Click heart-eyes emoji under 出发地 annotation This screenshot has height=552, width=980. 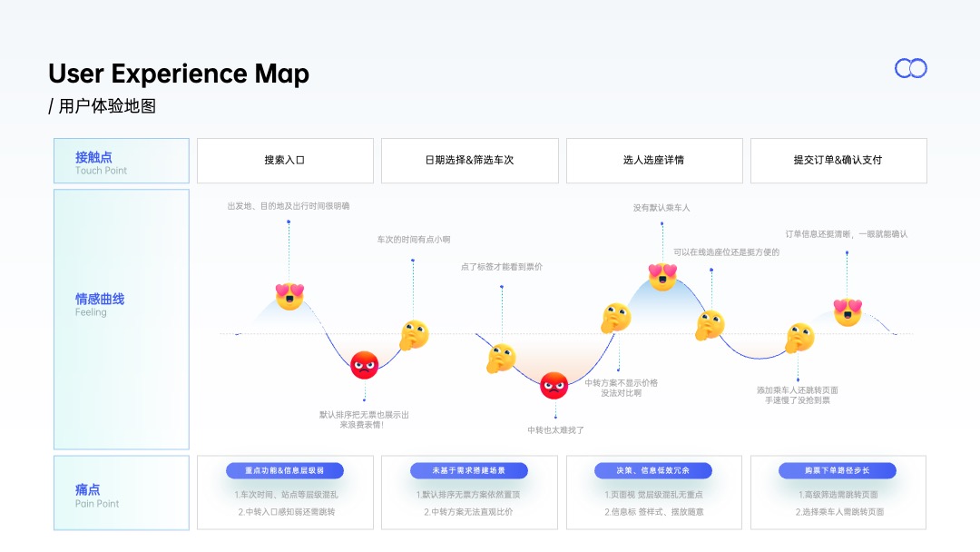(x=289, y=296)
